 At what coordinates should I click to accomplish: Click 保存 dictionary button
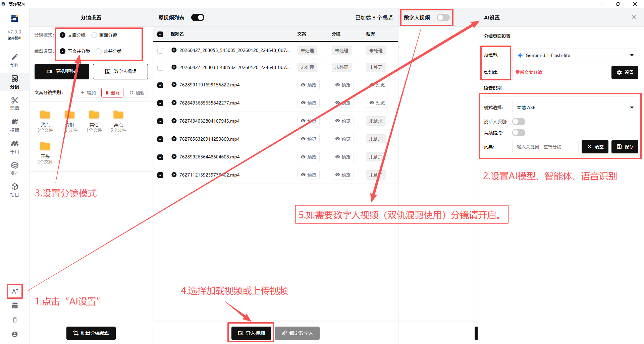[x=625, y=147]
